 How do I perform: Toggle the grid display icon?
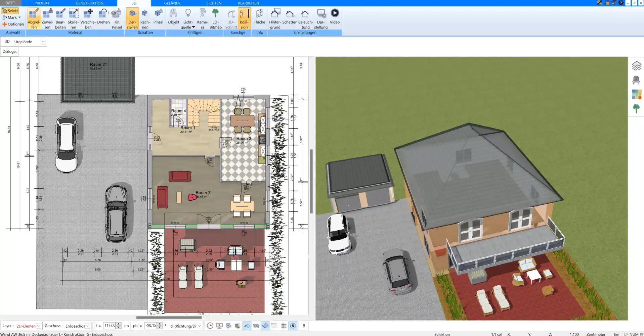coord(284,326)
